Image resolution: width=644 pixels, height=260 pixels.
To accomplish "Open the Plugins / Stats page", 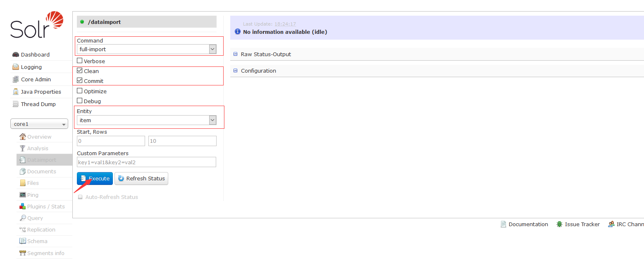I will (x=46, y=206).
